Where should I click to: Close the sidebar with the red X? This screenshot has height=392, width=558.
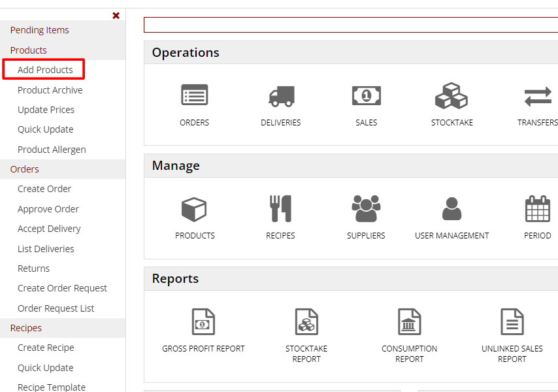116,16
